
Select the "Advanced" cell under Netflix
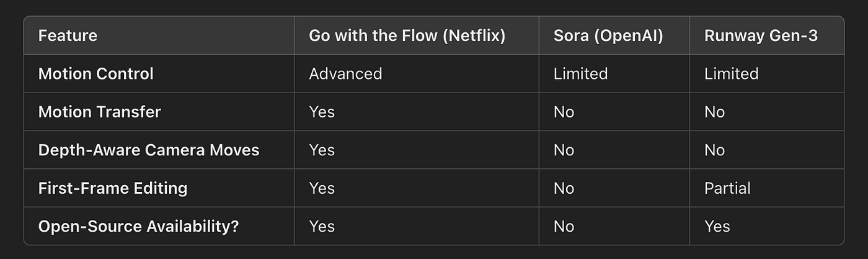[345, 74]
